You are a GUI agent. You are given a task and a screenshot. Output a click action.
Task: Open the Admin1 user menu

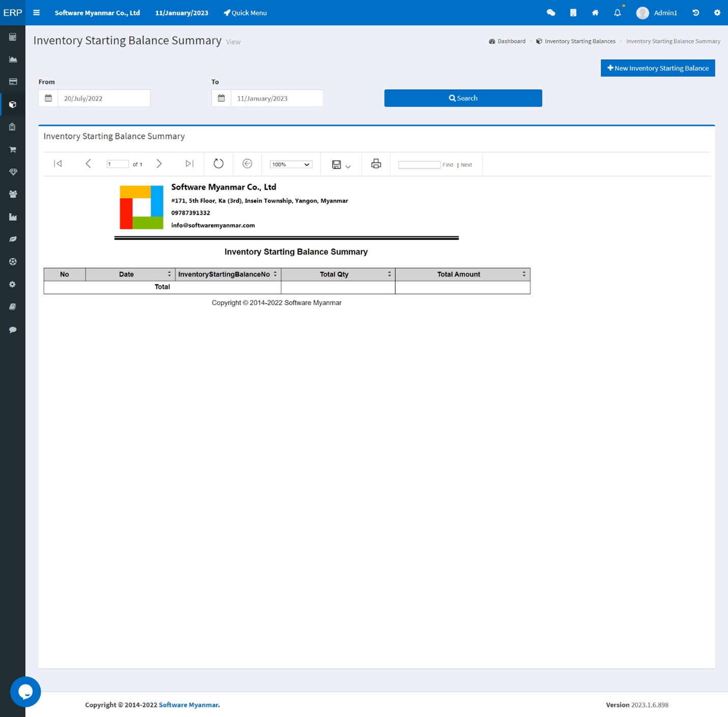(x=657, y=13)
